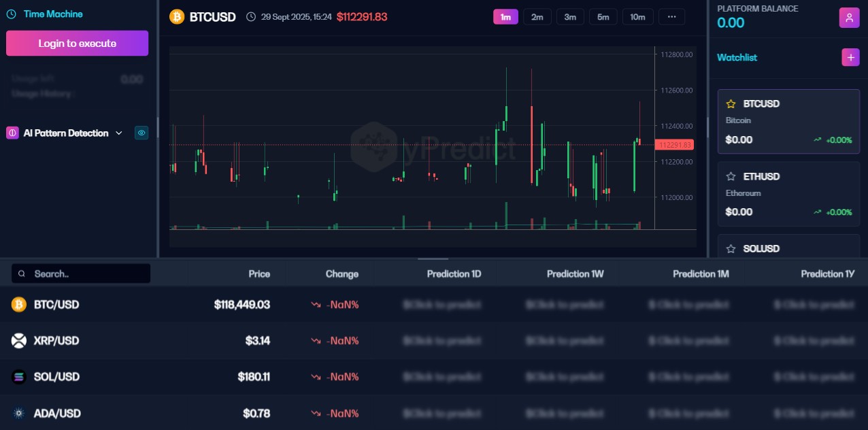Screen dimensions: 868x430
Task: Open the BTCUSD Bitcoin watchlist card
Action: pos(788,121)
